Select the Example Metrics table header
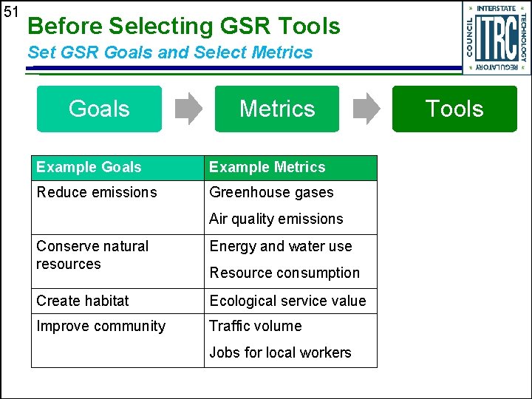The image size is (532, 399). coord(291,168)
